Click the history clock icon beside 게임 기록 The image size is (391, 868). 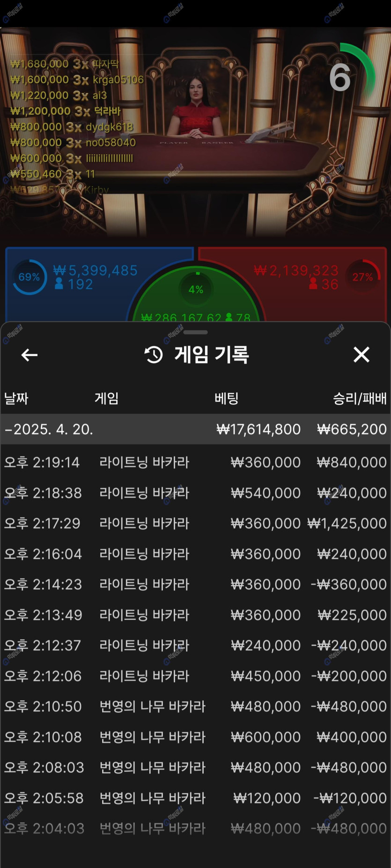point(154,355)
